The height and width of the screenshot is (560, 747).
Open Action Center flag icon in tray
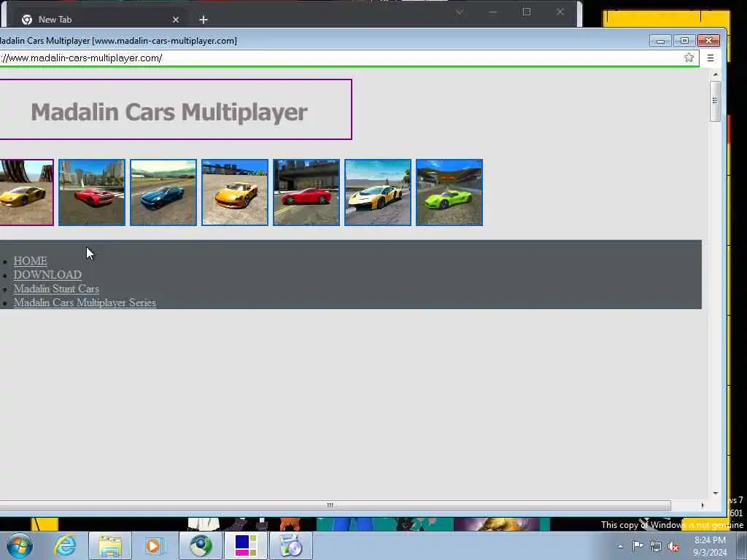tap(638, 546)
